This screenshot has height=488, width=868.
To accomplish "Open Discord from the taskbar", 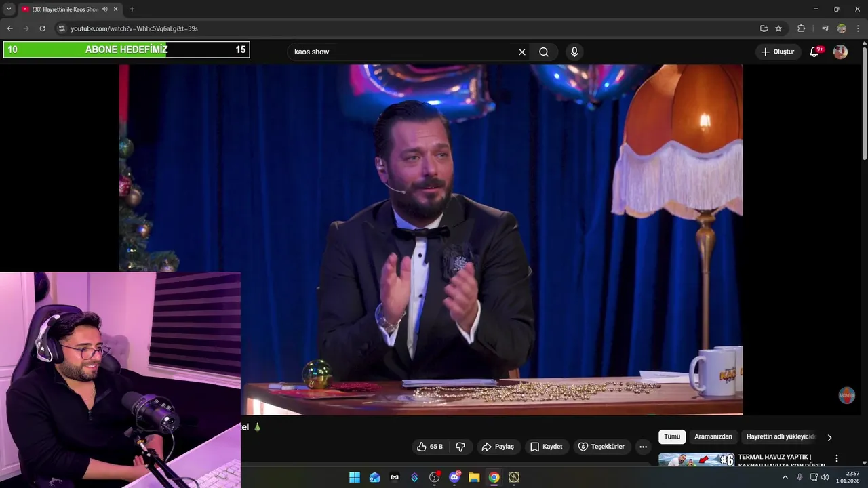I will [454, 477].
